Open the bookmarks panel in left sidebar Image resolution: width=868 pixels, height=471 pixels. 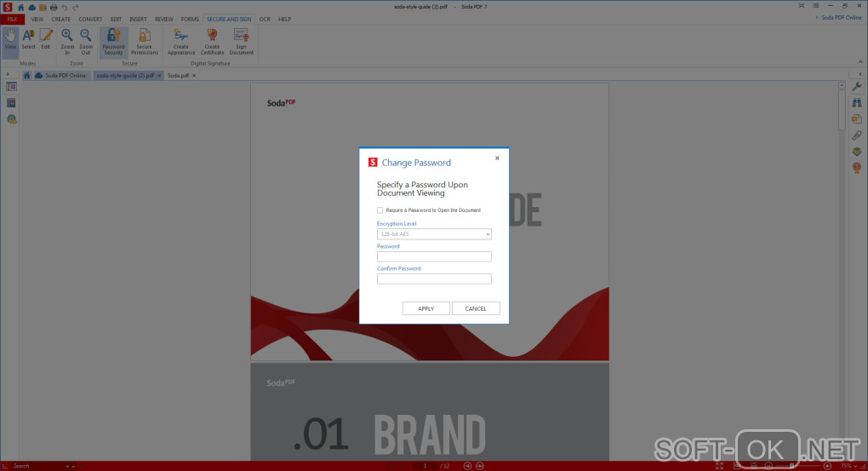coord(11,103)
